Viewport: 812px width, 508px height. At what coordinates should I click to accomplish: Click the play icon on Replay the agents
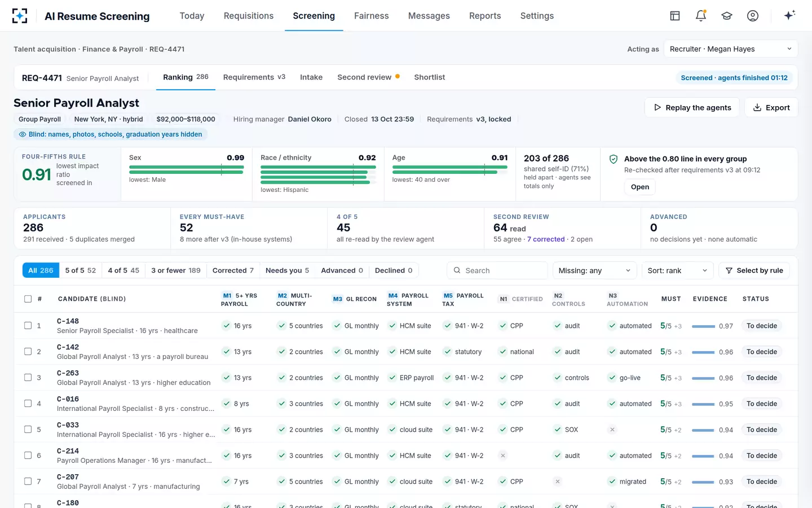657,107
